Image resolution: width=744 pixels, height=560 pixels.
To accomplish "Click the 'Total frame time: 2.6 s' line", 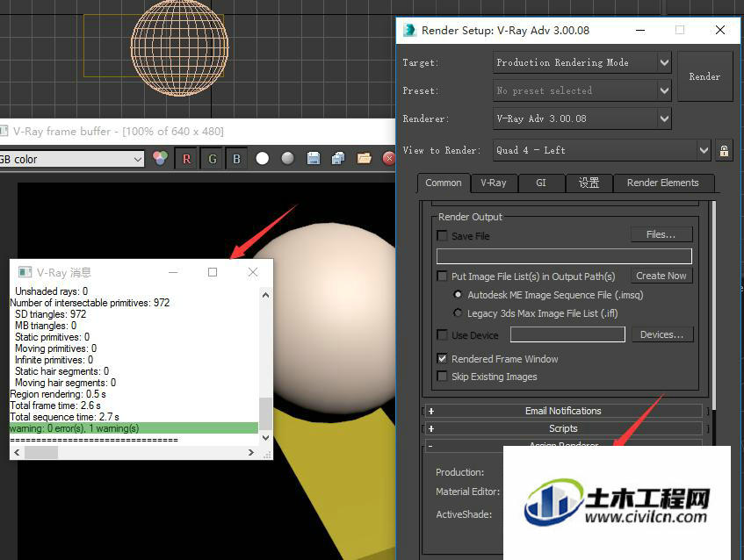I will 55,406.
